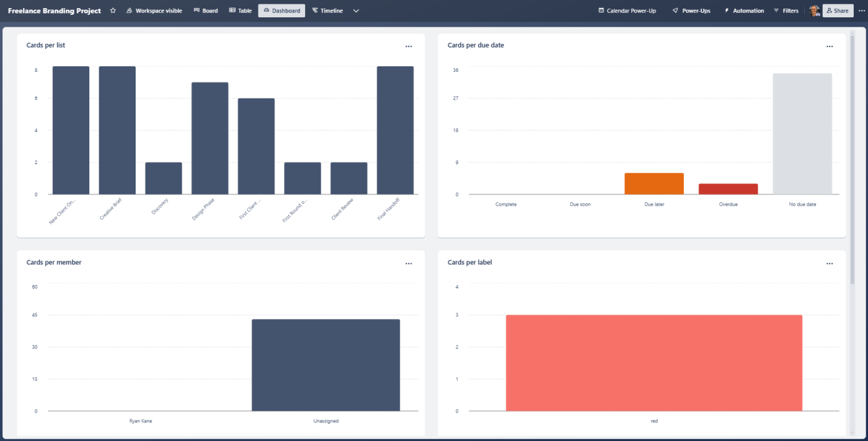Click the Cards per list title
868x441 pixels.
click(x=46, y=45)
